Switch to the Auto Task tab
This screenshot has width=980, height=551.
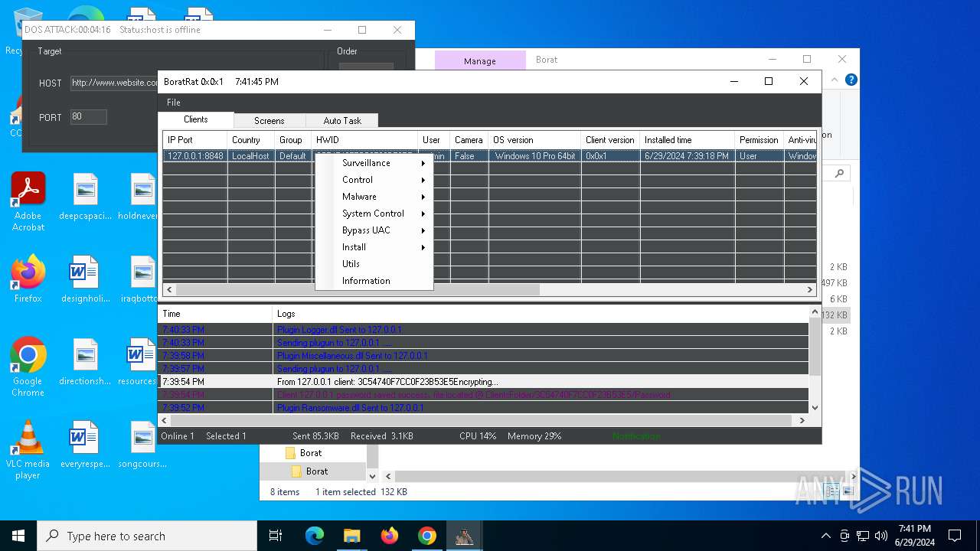(x=341, y=121)
